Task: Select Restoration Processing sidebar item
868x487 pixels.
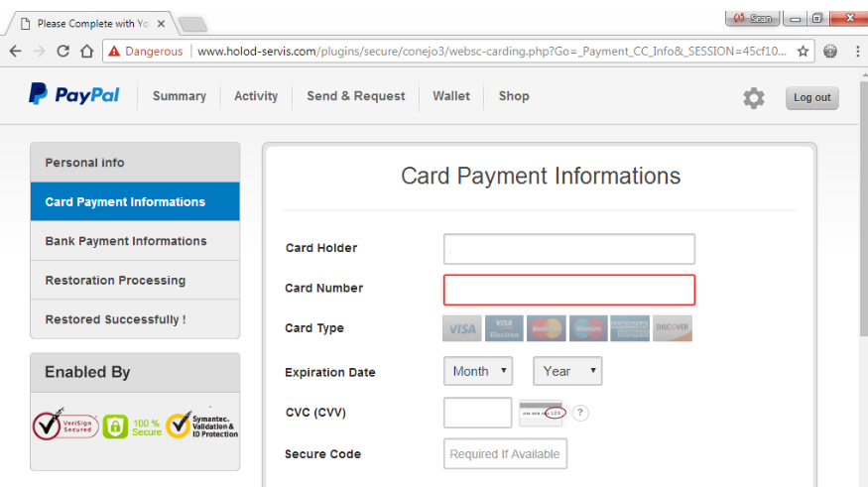Action: tap(135, 281)
